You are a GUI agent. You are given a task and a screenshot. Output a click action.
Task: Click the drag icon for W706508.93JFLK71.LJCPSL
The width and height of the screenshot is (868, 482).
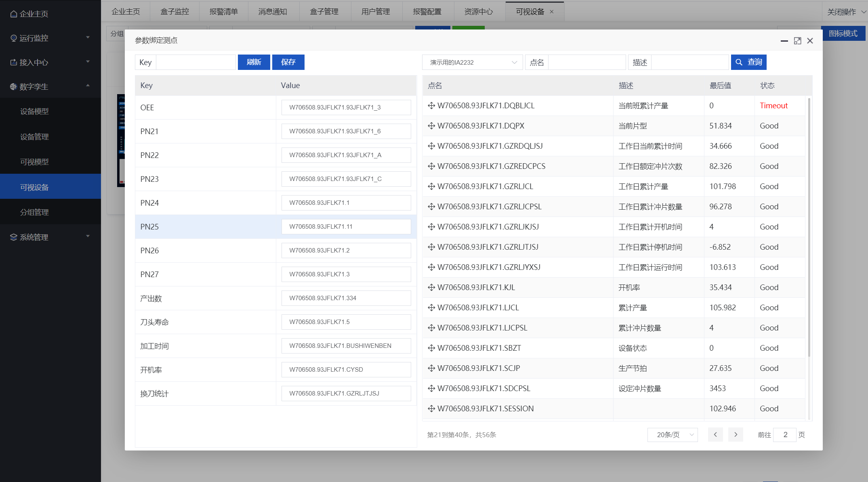(431, 328)
